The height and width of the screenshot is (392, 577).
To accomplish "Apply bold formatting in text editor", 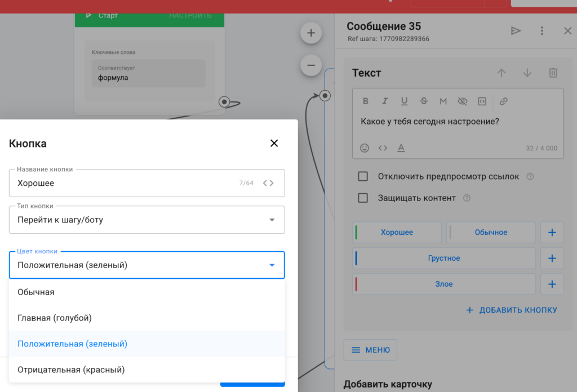I will point(366,101).
